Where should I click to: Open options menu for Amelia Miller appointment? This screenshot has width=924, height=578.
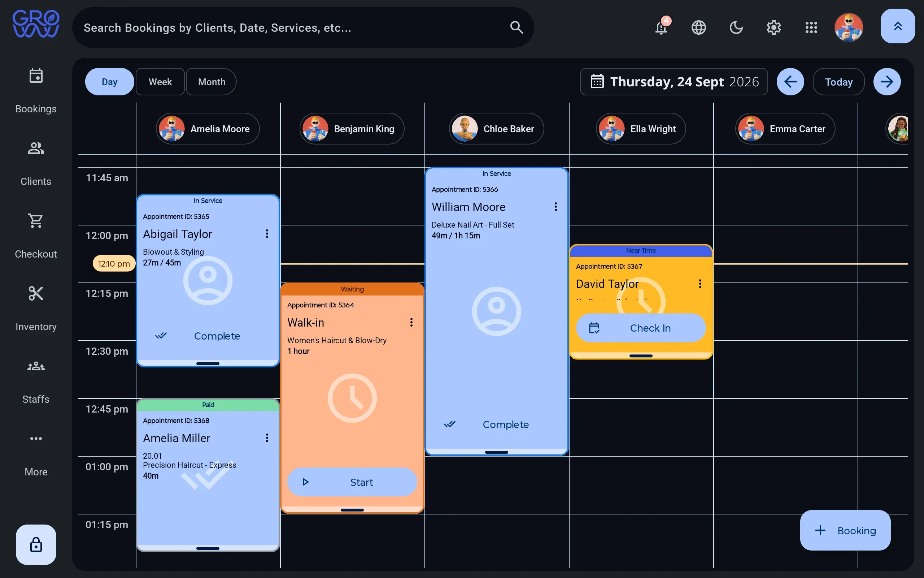click(267, 438)
